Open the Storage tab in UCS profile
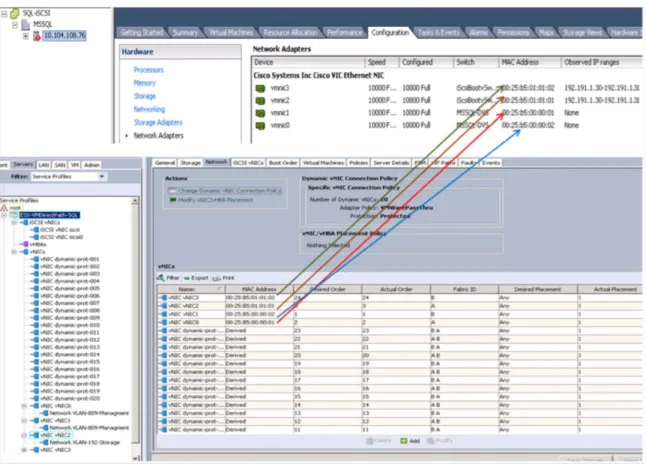The height and width of the screenshot is (473, 646). pyautogui.click(x=190, y=163)
